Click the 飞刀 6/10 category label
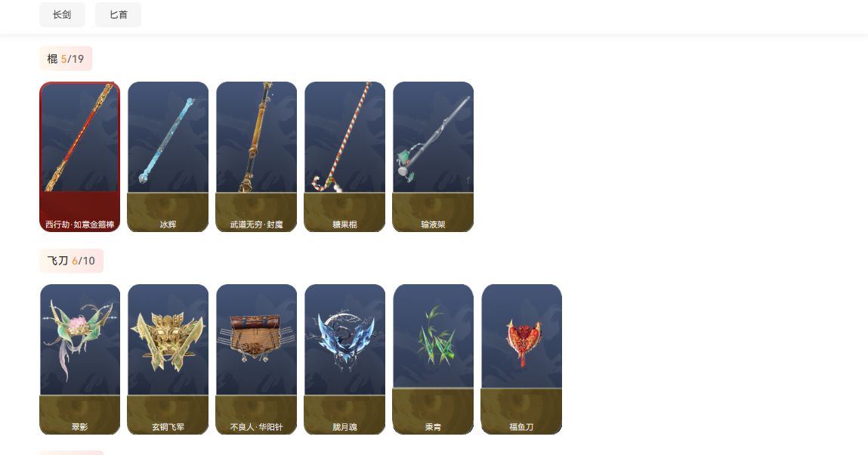Image resolution: width=868 pixels, height=455 pixels. pyautogui.click(x=71, y=261)
